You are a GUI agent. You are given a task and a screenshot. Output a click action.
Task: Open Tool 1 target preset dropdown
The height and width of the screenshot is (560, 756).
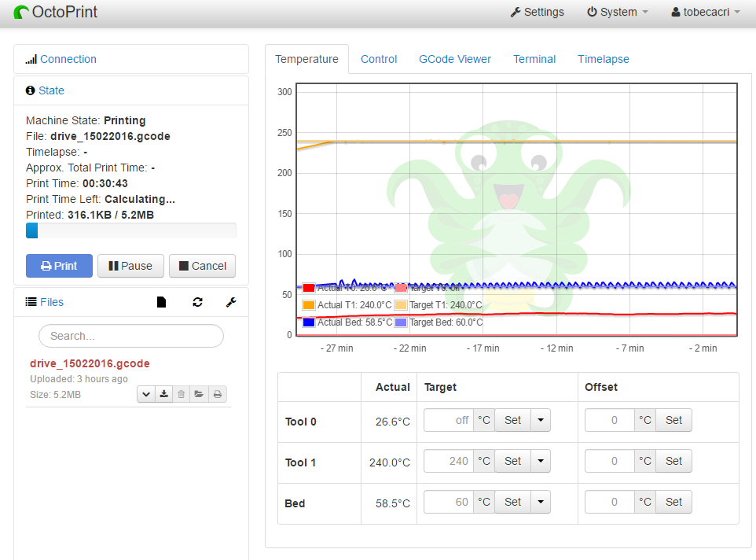point(541,461)
